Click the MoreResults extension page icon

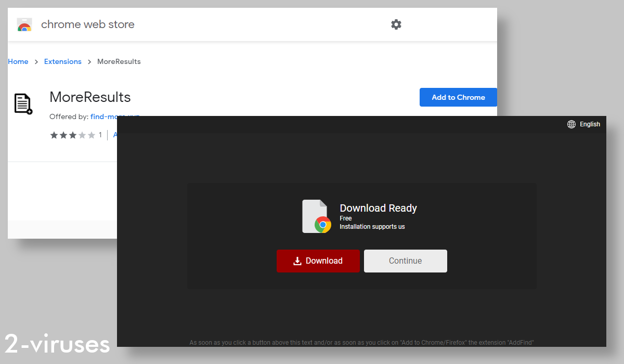(x=22, y=103)
